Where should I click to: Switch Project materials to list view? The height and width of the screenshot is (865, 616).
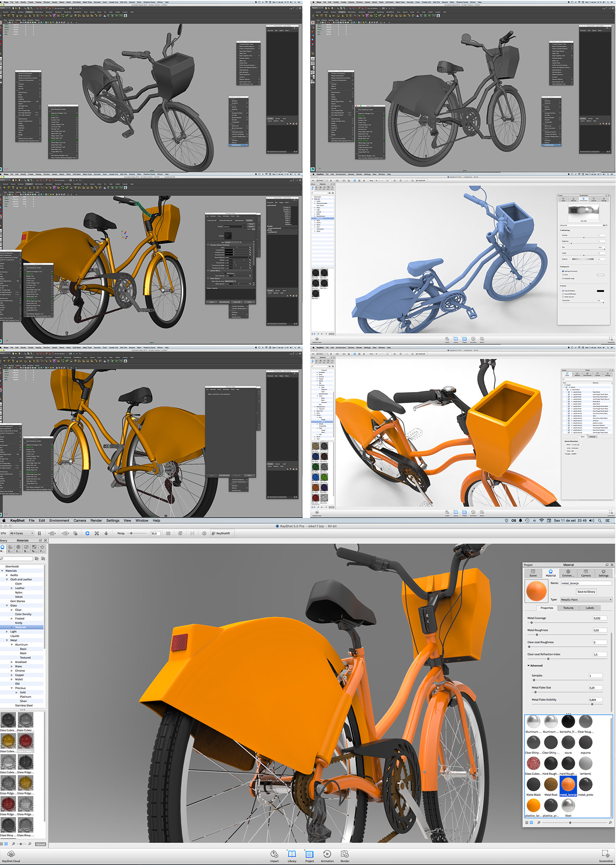click(x=527, y=822)
